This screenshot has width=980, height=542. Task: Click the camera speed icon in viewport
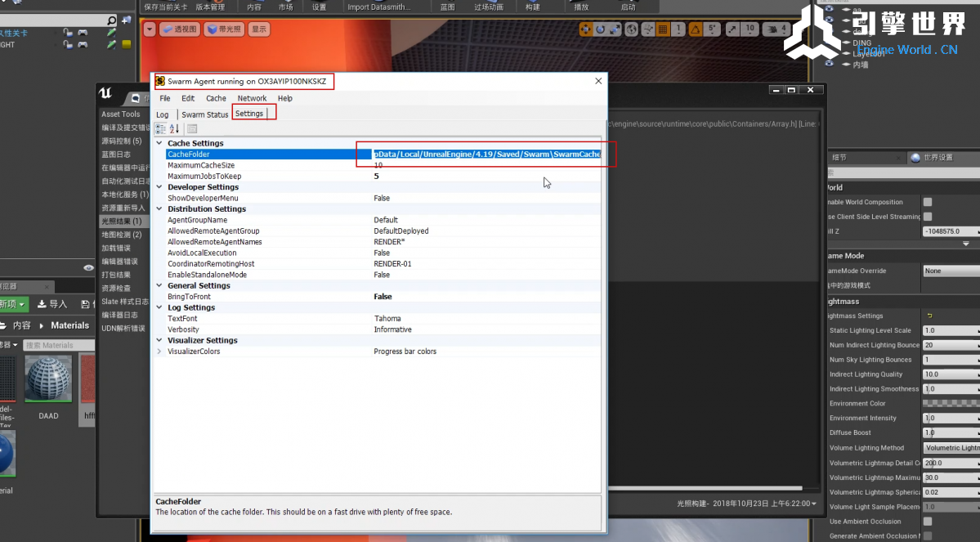(x=771, y=29)
